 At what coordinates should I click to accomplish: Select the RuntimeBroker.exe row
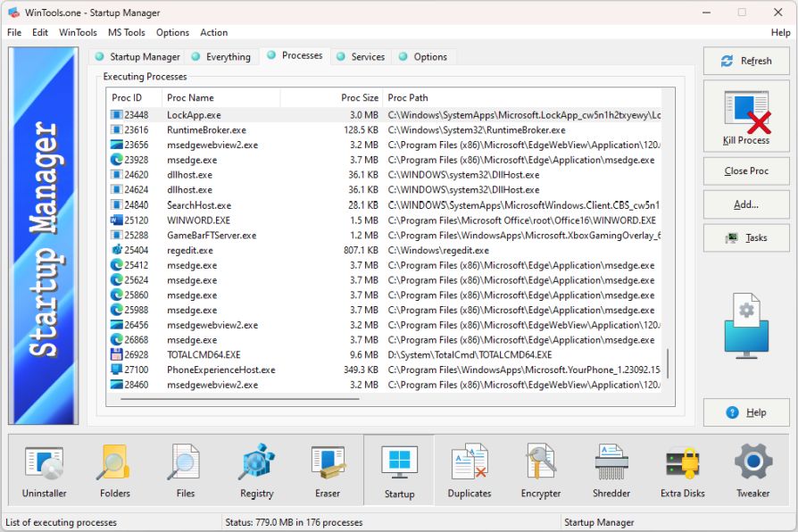[x=384, y=129]
